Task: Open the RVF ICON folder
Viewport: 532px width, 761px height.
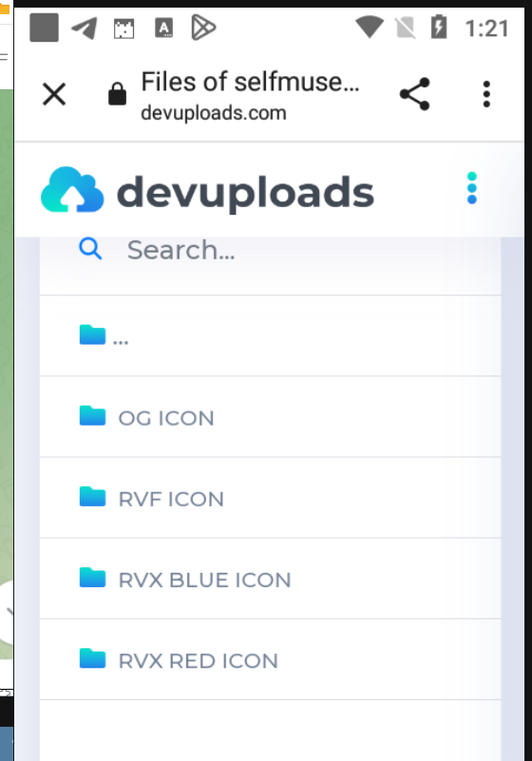Action: [270, 498]
